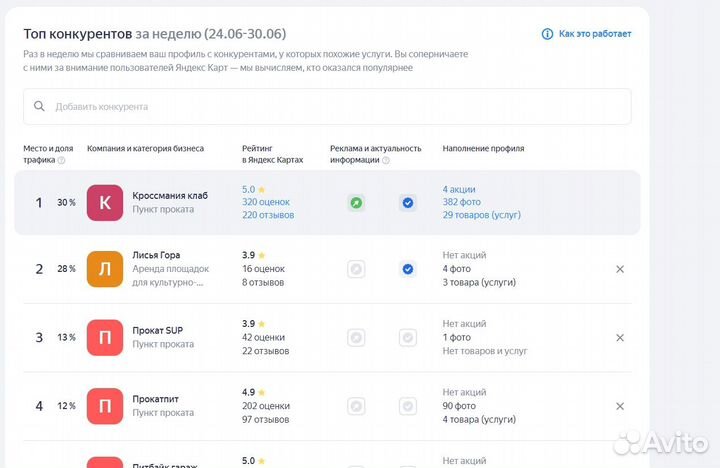Click the grey relevance icon for Прокатлит

click(x=407, y=406)
